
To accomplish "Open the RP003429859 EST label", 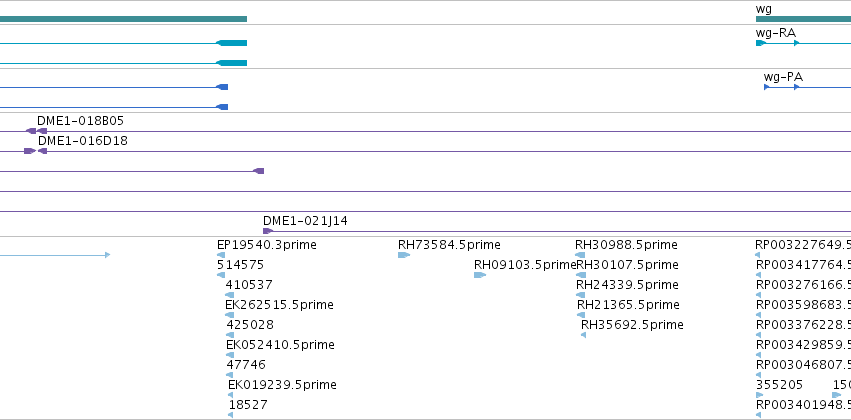I will (x=803, y=345).
